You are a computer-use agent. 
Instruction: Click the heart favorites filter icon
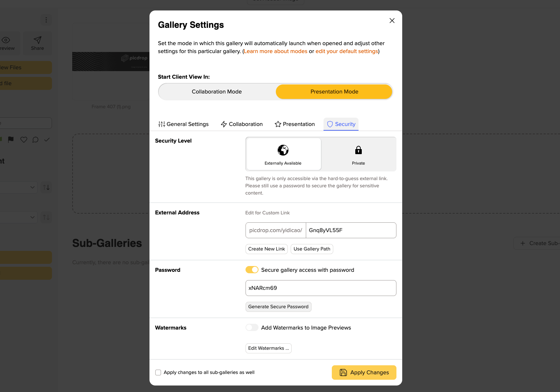(24, 140)
